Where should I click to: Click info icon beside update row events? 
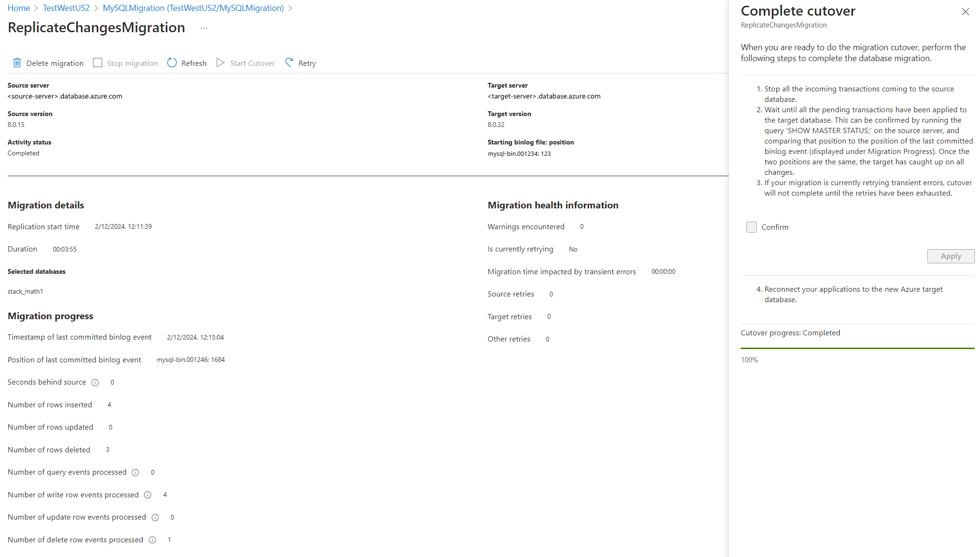(x=155, y=518)
